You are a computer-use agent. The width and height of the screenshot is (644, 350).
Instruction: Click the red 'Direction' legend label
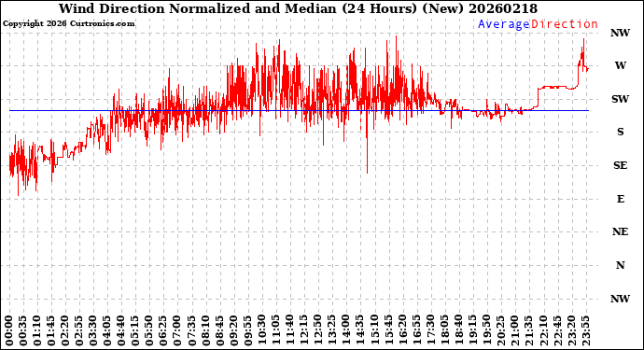(x=565, y=24)
